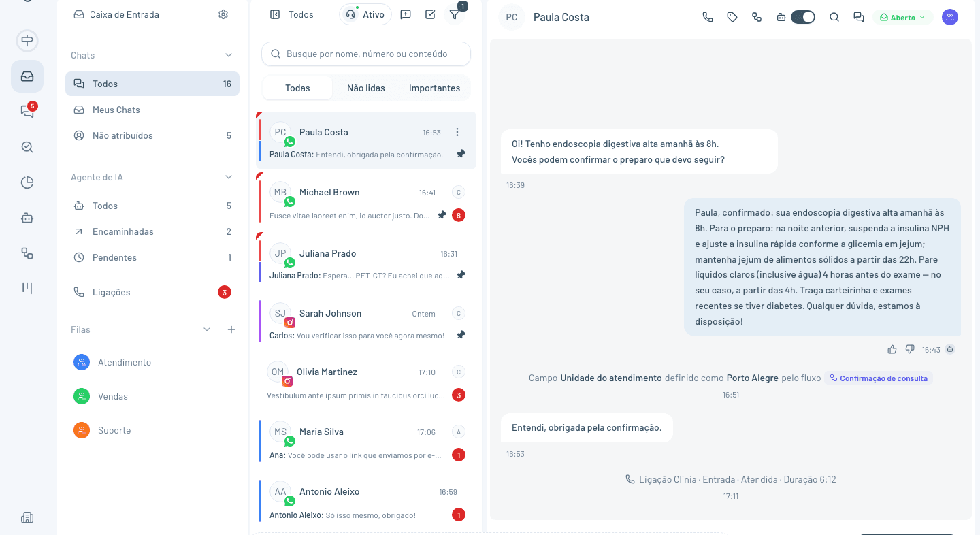The image size is (980, 535).
Task: Open Caixa de Entrada settings gear
Action: [223, 14]
